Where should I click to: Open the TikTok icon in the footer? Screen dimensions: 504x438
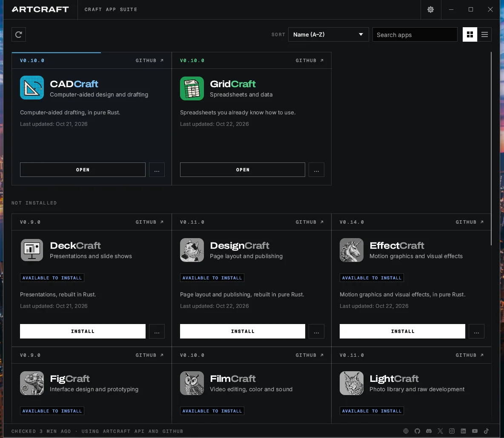tap(486, 431)
